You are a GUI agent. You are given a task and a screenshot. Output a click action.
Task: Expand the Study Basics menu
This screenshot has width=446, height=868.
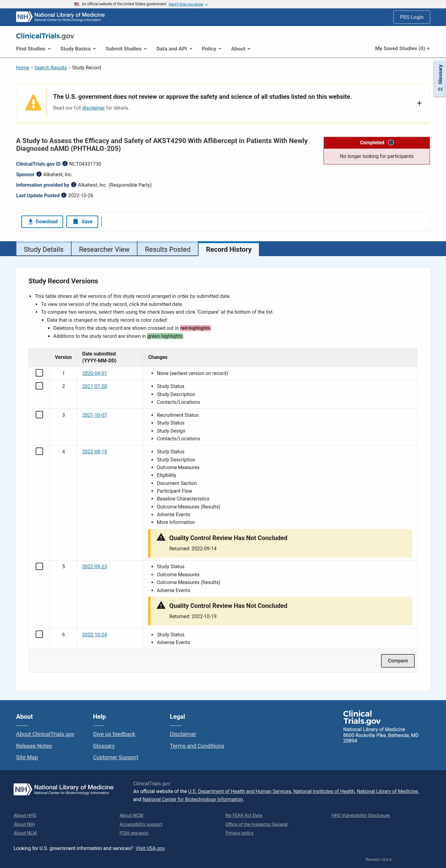tap(78, 49)
